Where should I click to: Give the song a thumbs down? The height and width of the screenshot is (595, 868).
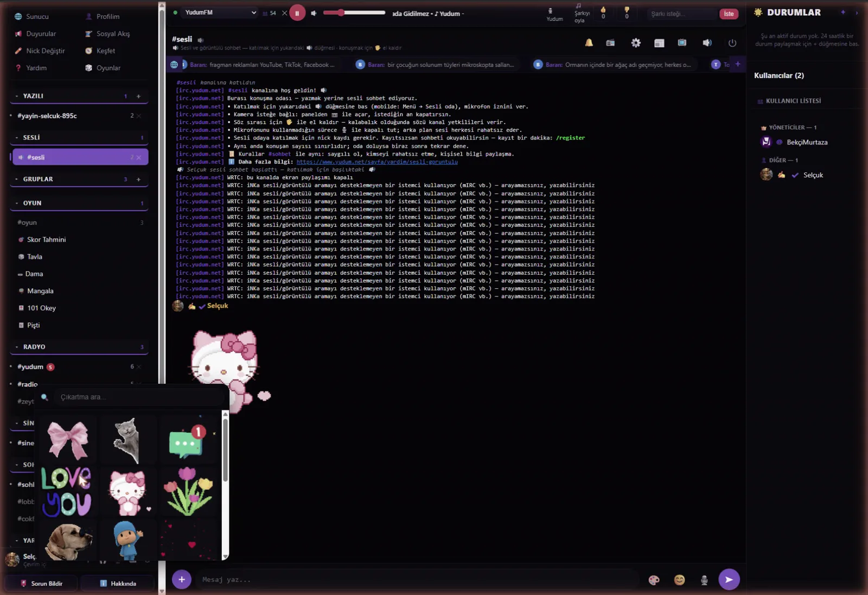(x=627, y=12)
